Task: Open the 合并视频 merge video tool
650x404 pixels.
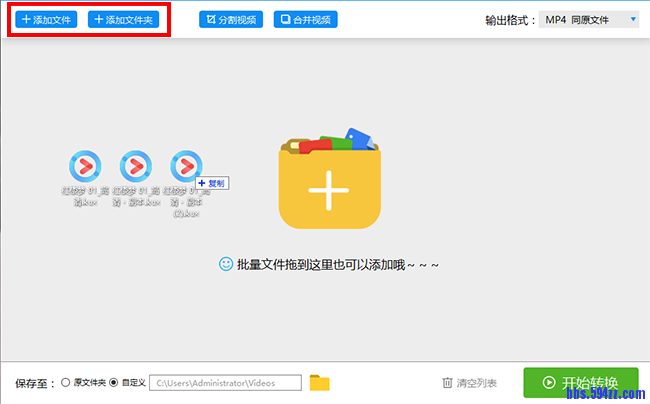Action: (306, 19)
